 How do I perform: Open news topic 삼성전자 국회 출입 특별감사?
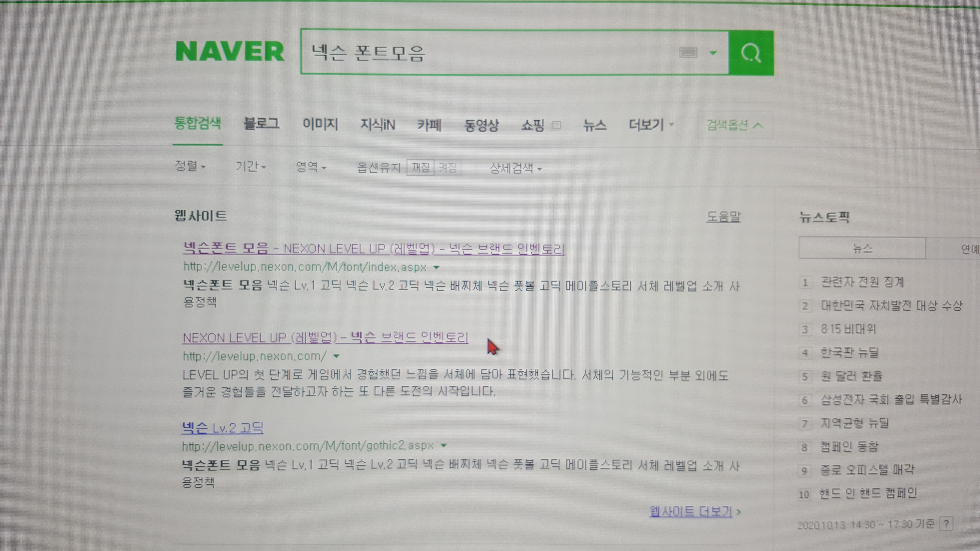click(x=891, y=399)
